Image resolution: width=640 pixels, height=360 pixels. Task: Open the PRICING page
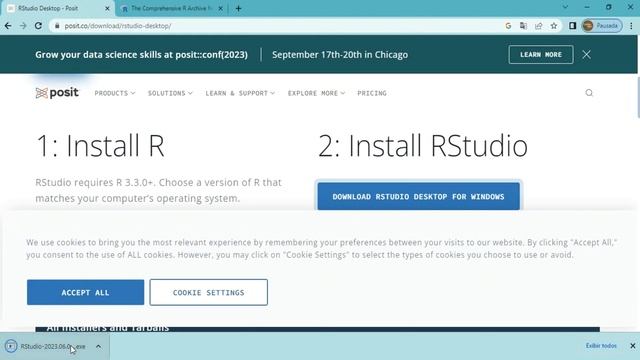pyautogui.click(x=372, y=93)
